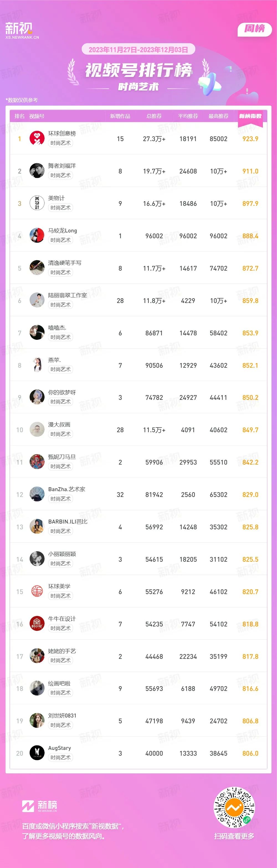Open 牛牛在设计 red logo avatar
This screenshot has width=277, height=868.
point(37,624)
